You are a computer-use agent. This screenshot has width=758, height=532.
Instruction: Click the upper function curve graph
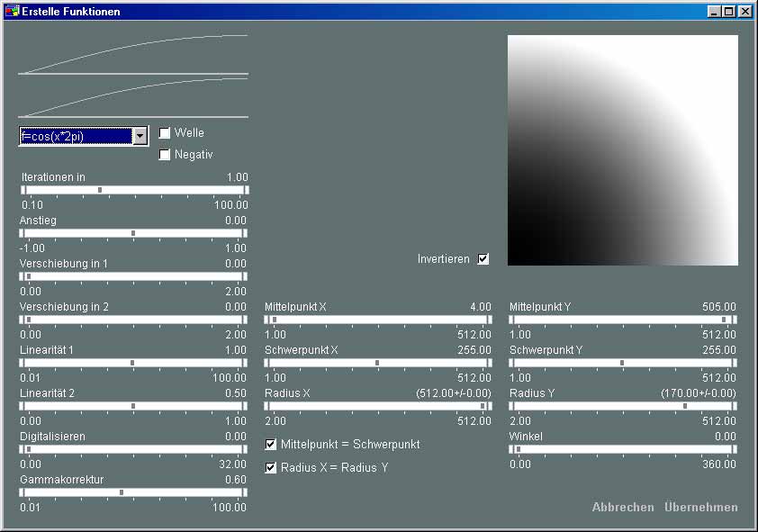click(x=133, y=54)
